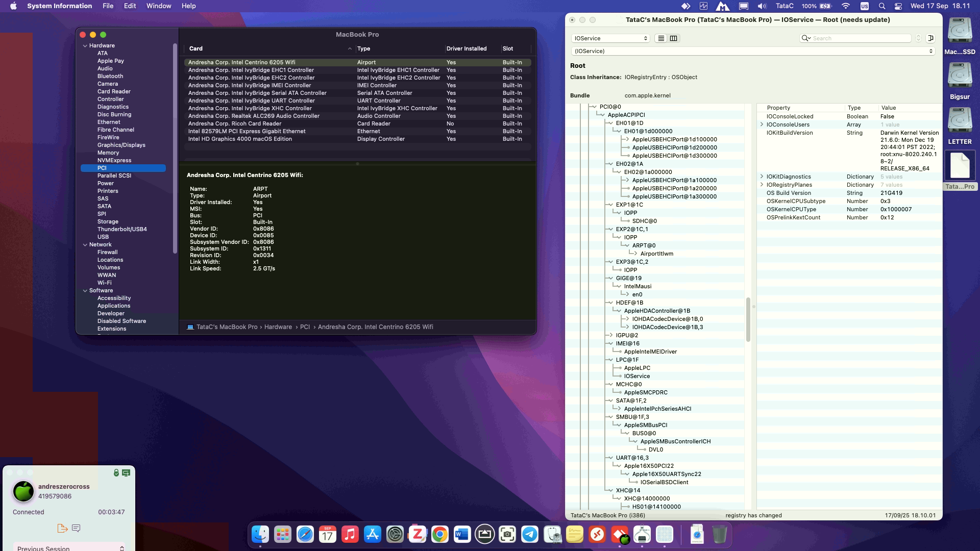
Task: Click the IORegistryExplorer tree vertical scrollbar
Action: (748, 319)
